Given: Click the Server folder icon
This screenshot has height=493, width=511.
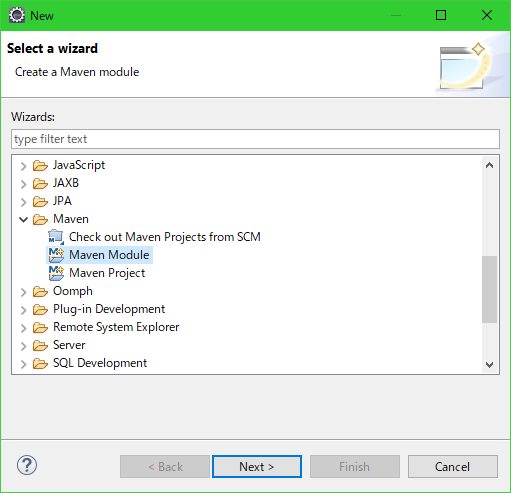Looking at the screenshot, I should [x=40, y=345].
